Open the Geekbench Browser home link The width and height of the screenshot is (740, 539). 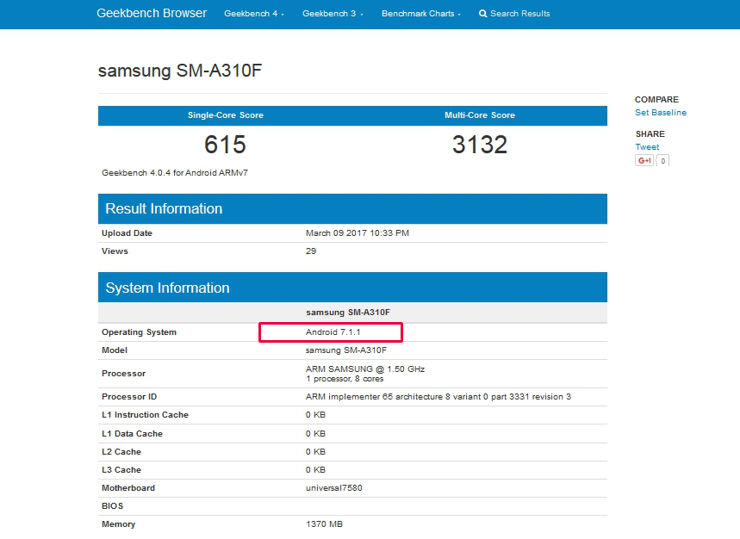[x=151, y=13]
